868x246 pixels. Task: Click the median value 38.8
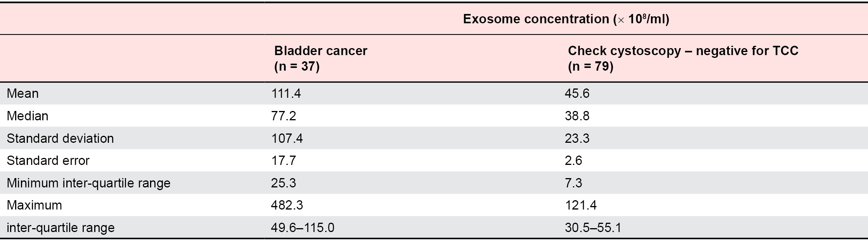click(x=577, y=116)
